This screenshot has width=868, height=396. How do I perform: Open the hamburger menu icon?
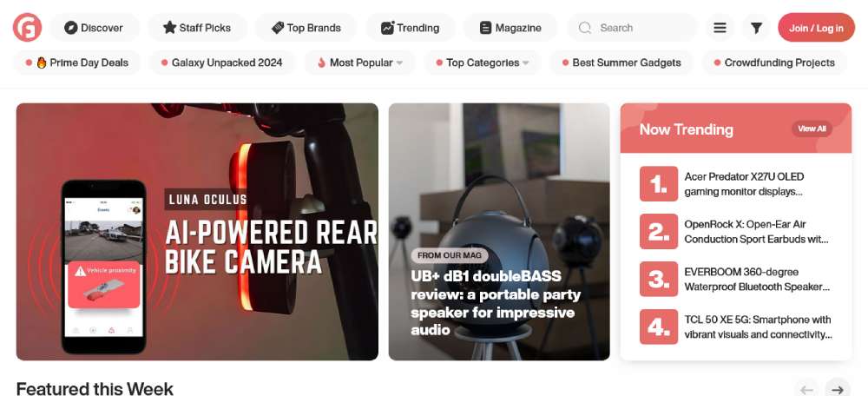pyautogui.click(x=720, y=28)
